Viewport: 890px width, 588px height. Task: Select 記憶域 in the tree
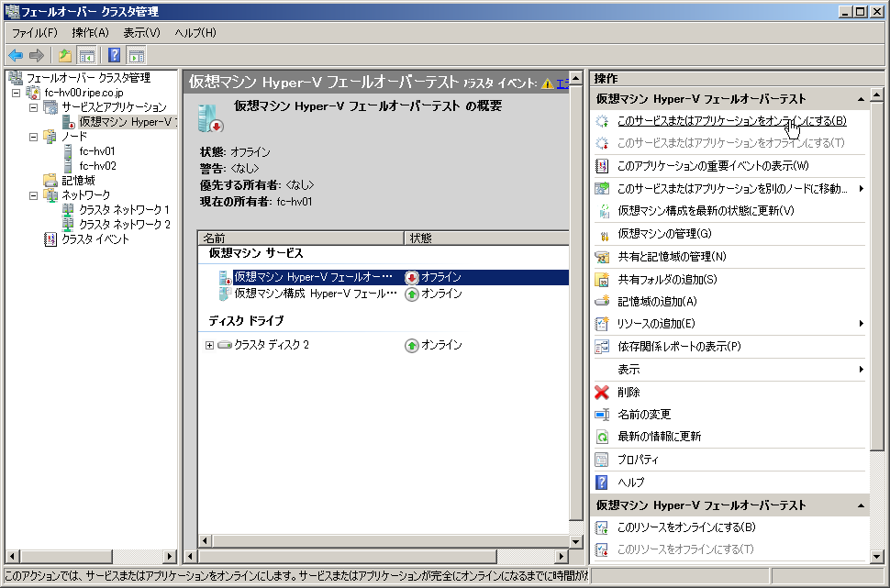(x=78, y=181)
